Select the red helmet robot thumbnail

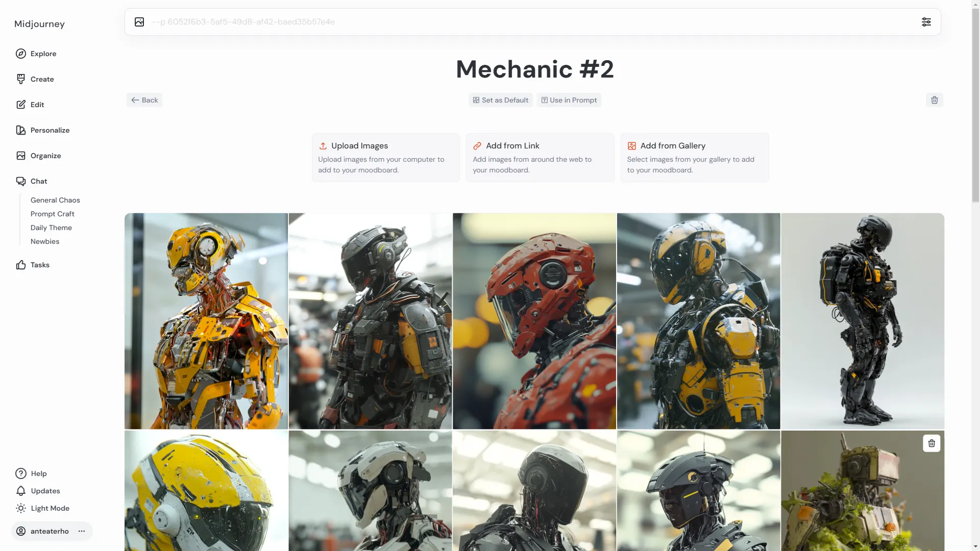(534, 321)
